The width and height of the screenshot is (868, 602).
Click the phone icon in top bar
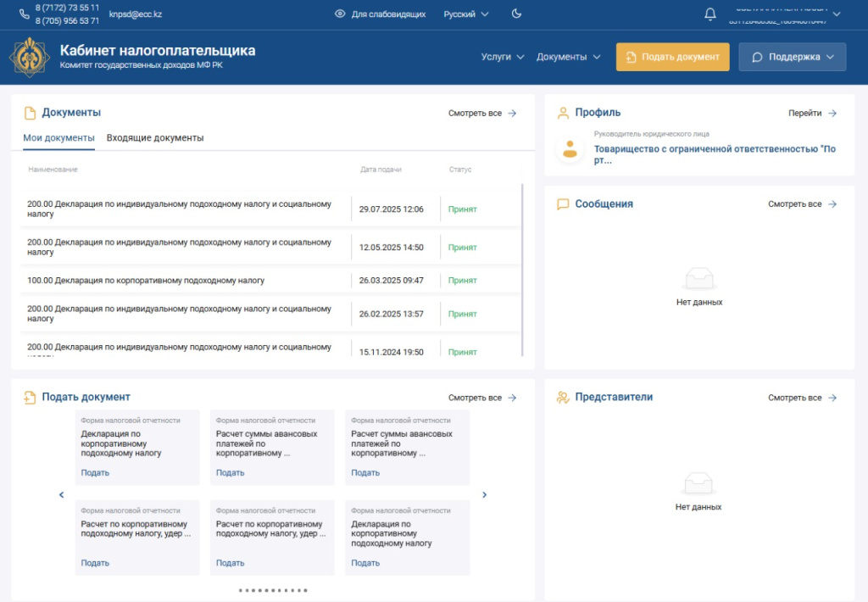click(x=23, y=14)
